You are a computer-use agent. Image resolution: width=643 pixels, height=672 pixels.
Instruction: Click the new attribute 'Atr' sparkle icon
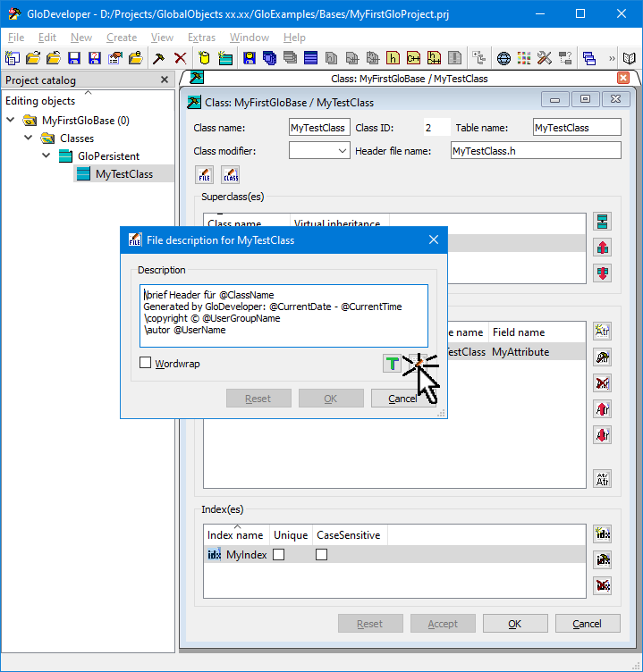603,331
